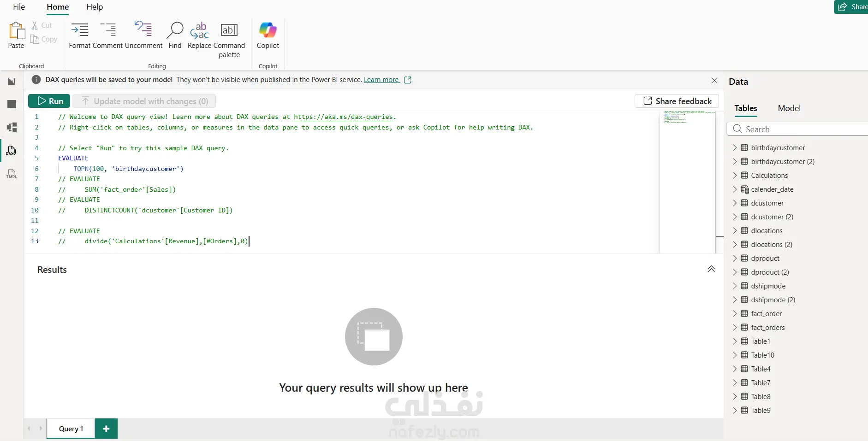
Task: Open the aka.ms/dax-queries link in editor
Action: pos(343,117)
